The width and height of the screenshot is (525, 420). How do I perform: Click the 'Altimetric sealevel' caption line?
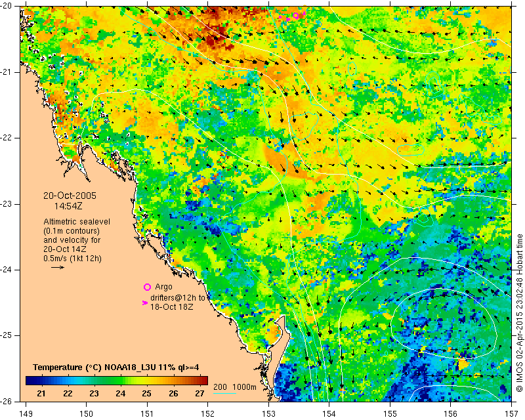[77, 222]
